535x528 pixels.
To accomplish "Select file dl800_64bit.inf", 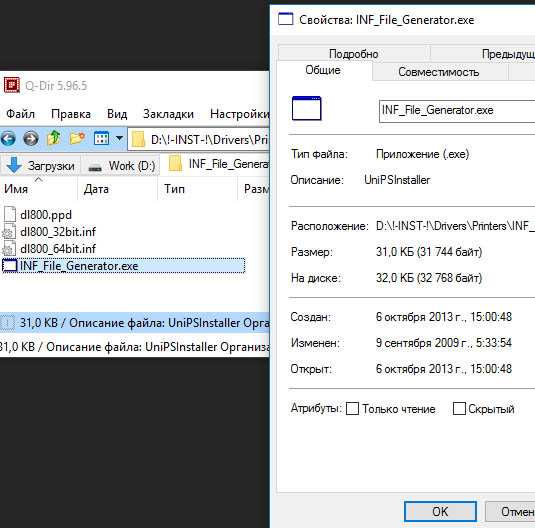I will pos(58,249).
